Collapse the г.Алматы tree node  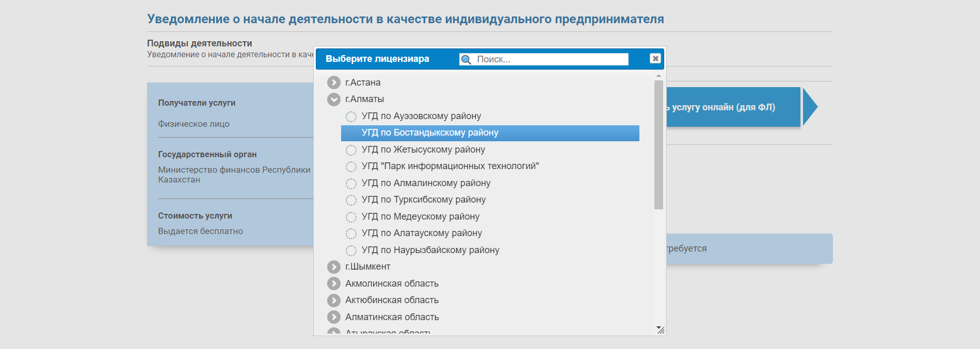click(334, 99)
